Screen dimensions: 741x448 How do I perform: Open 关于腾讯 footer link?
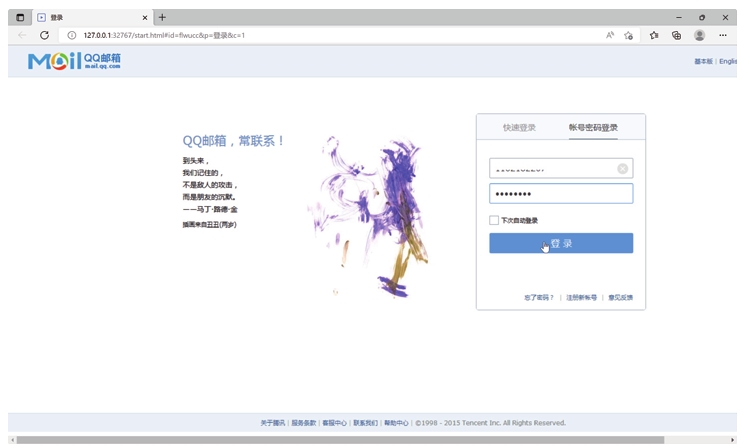273,423
